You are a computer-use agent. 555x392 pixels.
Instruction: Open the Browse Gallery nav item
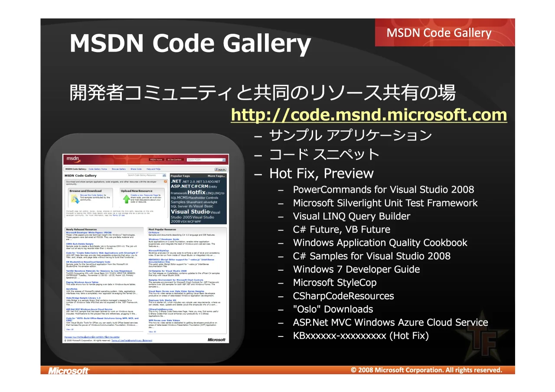(119, 169)
